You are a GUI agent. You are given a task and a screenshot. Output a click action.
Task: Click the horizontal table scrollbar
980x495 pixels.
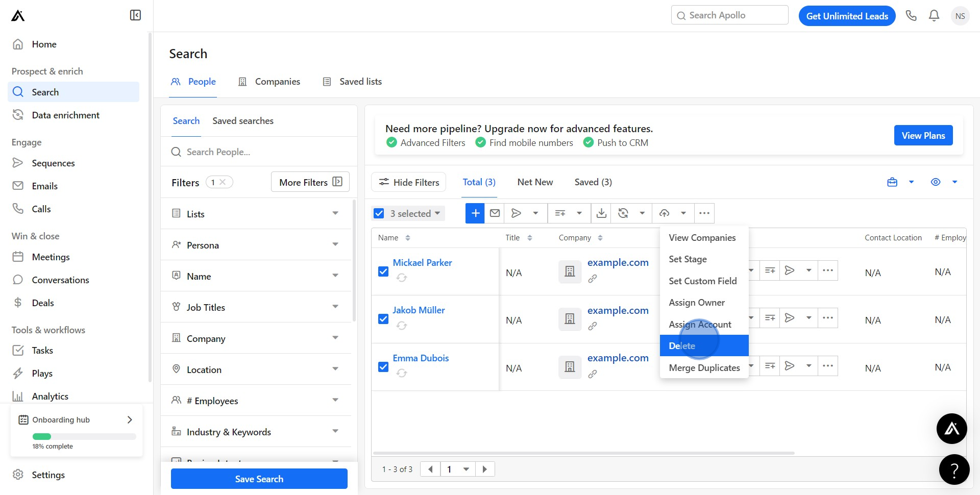583,453
